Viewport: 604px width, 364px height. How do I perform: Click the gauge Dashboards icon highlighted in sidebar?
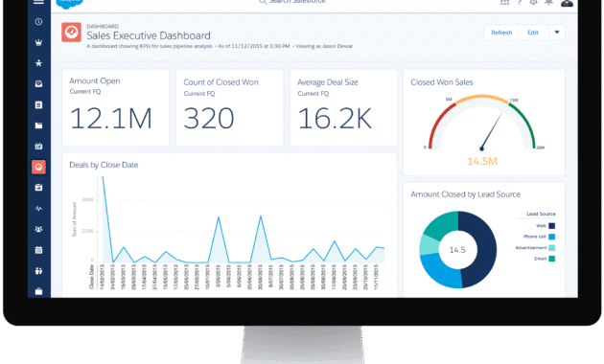(38, 167)
